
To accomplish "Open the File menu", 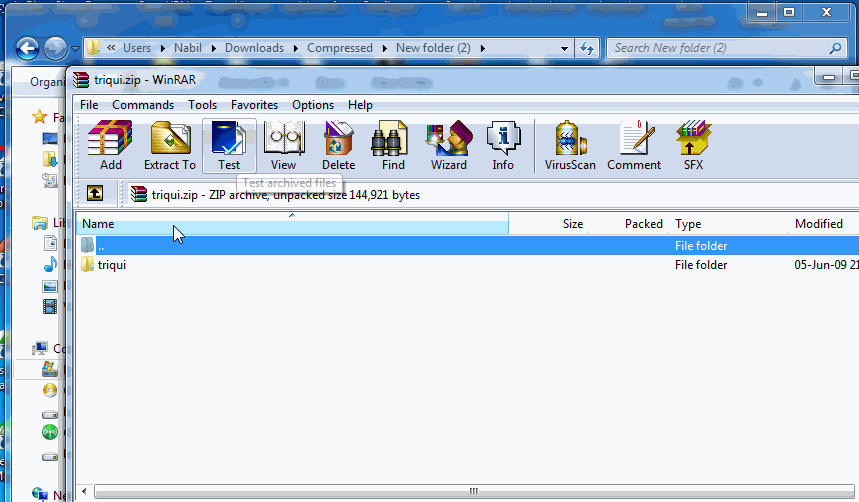I will click(x=89, y=105).
